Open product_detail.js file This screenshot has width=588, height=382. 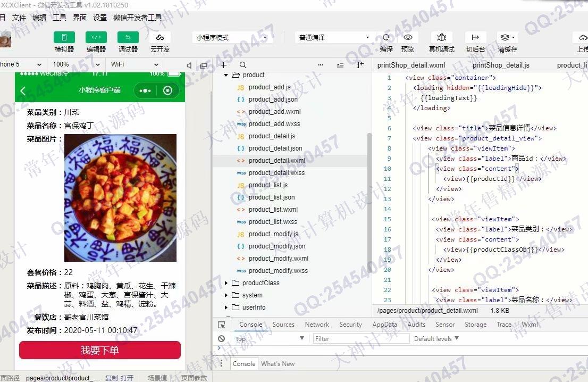[x=272, y=136]
